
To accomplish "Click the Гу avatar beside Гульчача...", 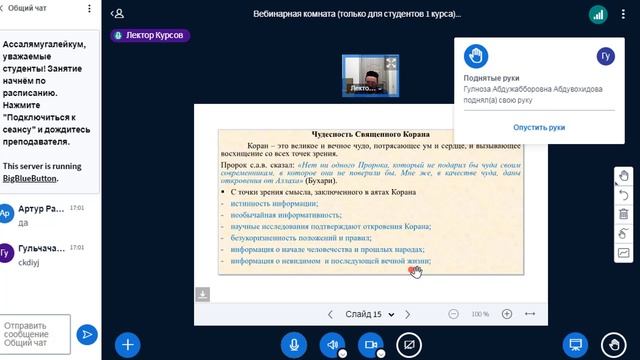I will coord(6,253).
